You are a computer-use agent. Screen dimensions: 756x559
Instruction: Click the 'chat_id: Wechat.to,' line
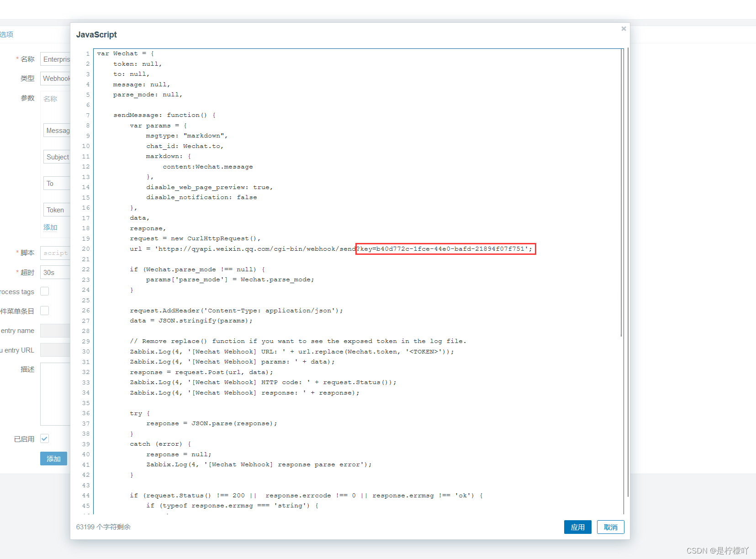(185, 146)
